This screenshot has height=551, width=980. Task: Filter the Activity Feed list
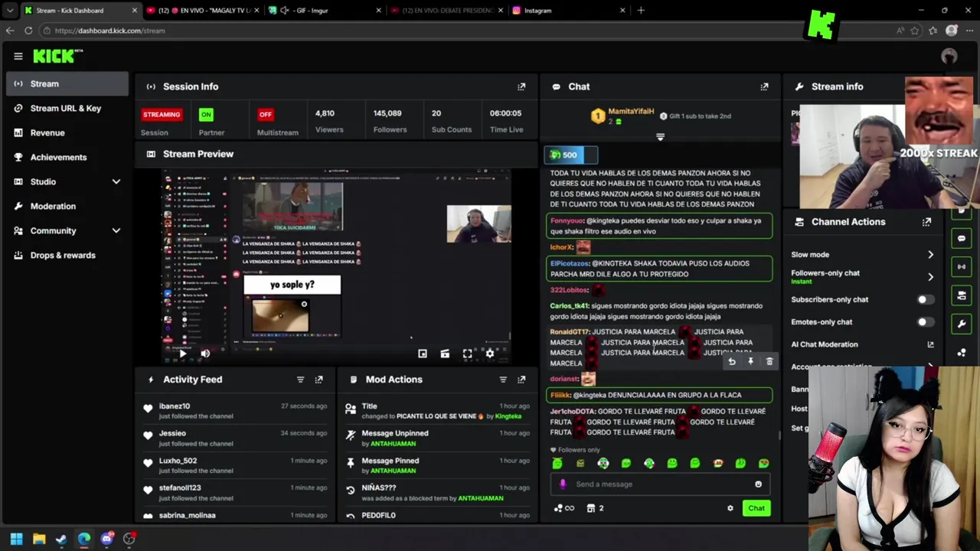pos(300,380)
